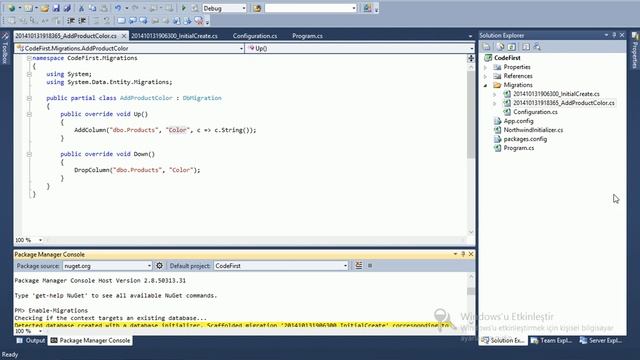Click View Code icon in Solution Explorer
The width and height of the screenshot is (640, 360).
click(526, 47)
